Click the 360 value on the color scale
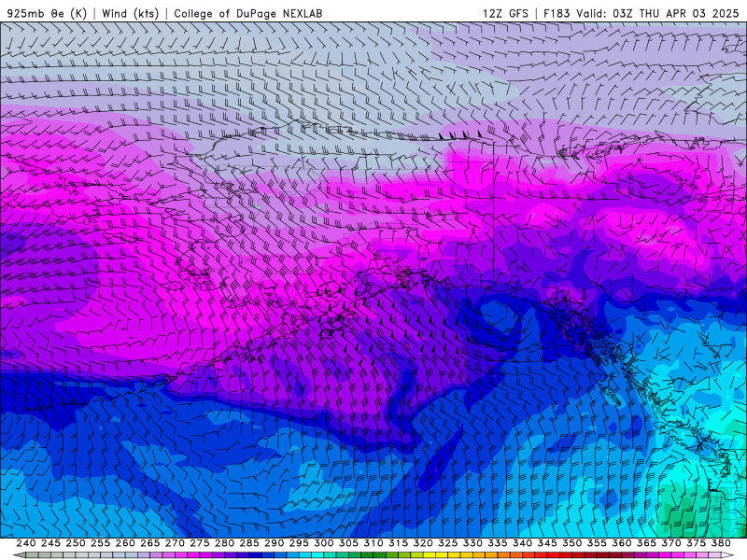747x560 pixels. 622,543
